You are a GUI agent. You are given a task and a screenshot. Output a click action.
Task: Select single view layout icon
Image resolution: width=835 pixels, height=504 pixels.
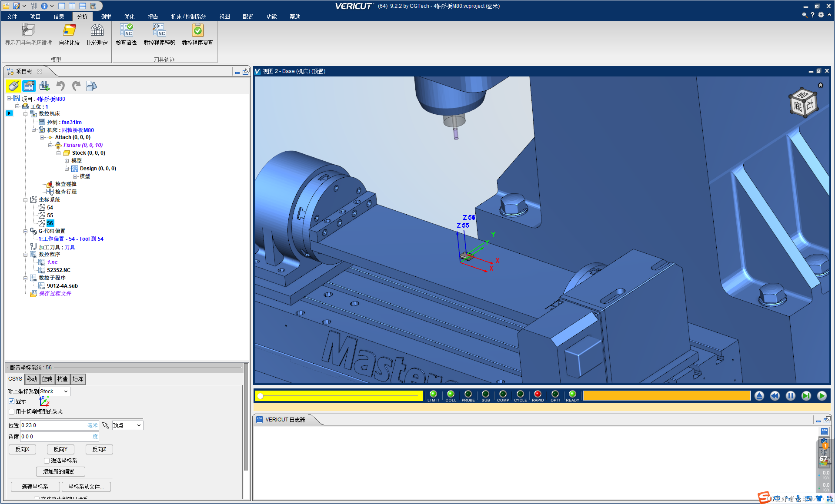pos(62,6)
